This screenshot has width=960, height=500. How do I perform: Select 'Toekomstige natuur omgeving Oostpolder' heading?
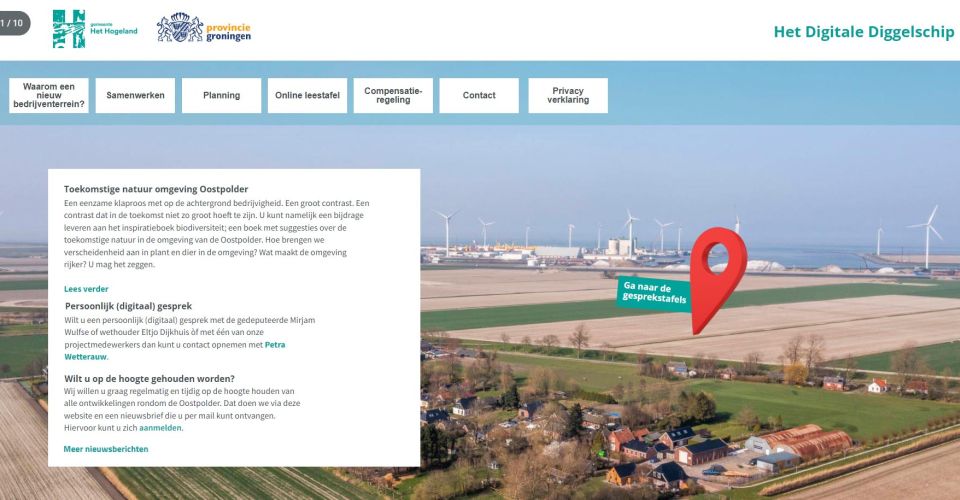tap(155, 189)
